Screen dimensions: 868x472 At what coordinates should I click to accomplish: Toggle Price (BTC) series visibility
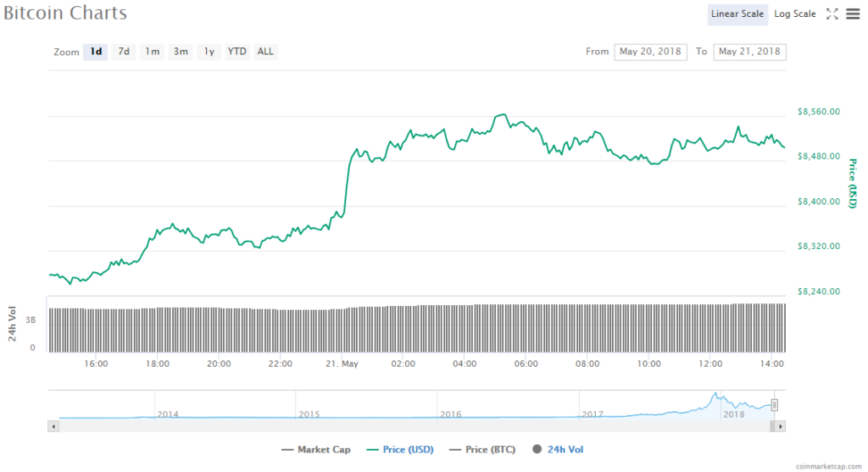(483, 449)
